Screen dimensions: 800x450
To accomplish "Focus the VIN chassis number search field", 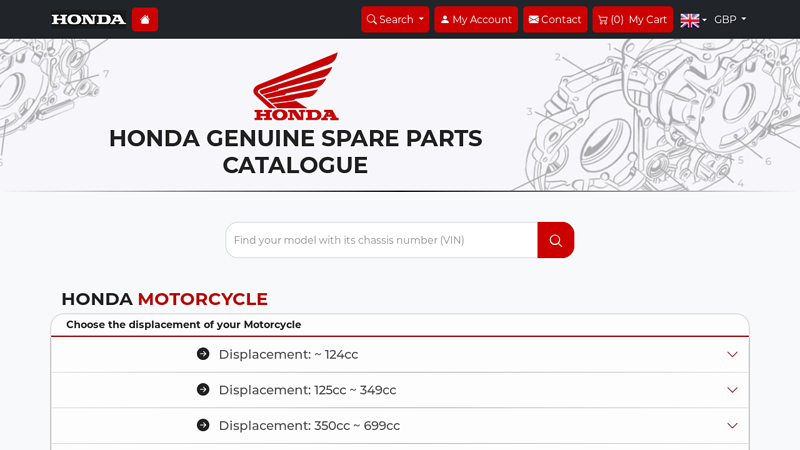I will coord(382,240).
